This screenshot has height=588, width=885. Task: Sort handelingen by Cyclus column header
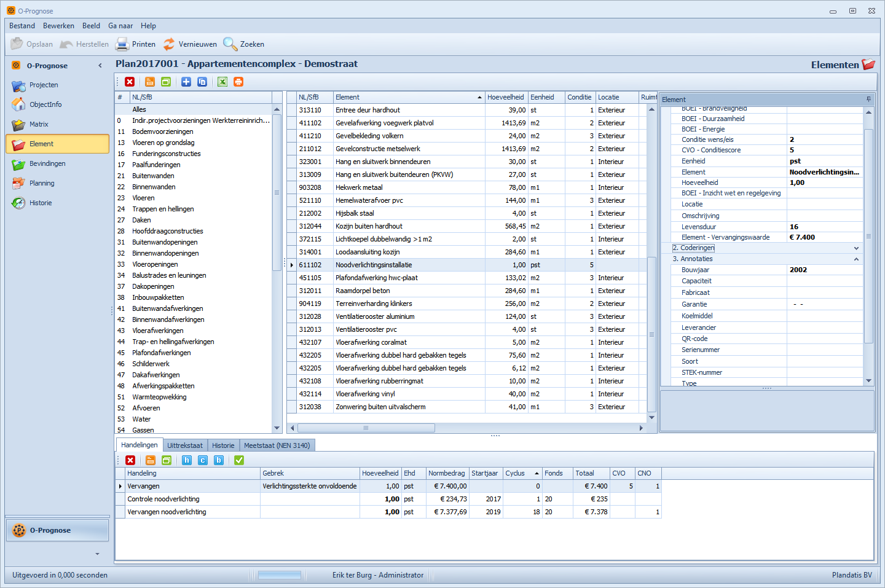pos(522,473)
